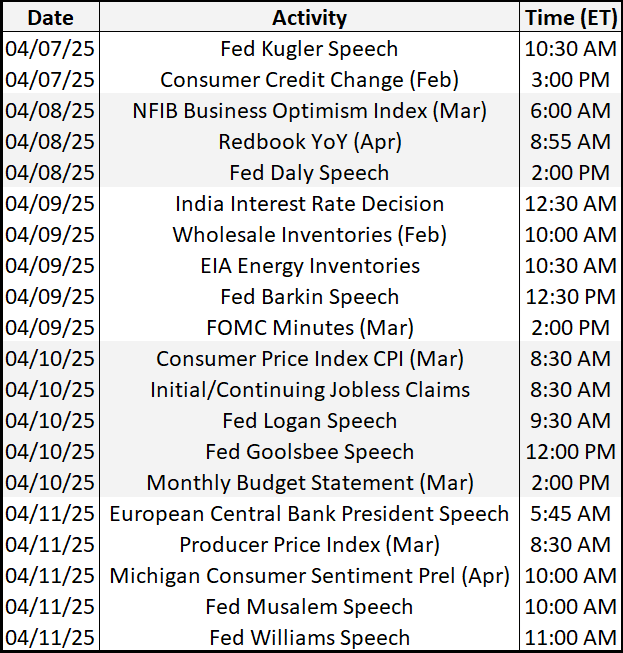Screen dimensions: 623x653
Task: Select Consumer Credit Change (Feb) cell
Action: click(309, 80)
